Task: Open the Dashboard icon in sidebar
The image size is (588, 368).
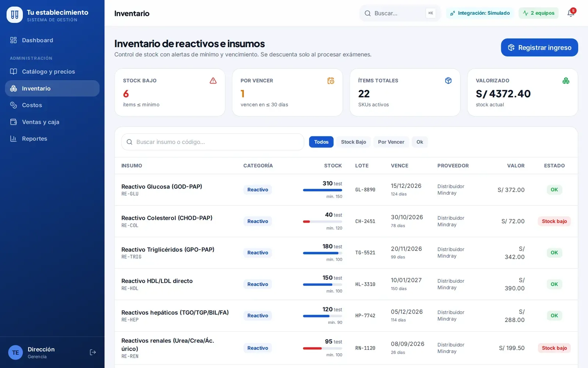Action: tap(14, 40)
